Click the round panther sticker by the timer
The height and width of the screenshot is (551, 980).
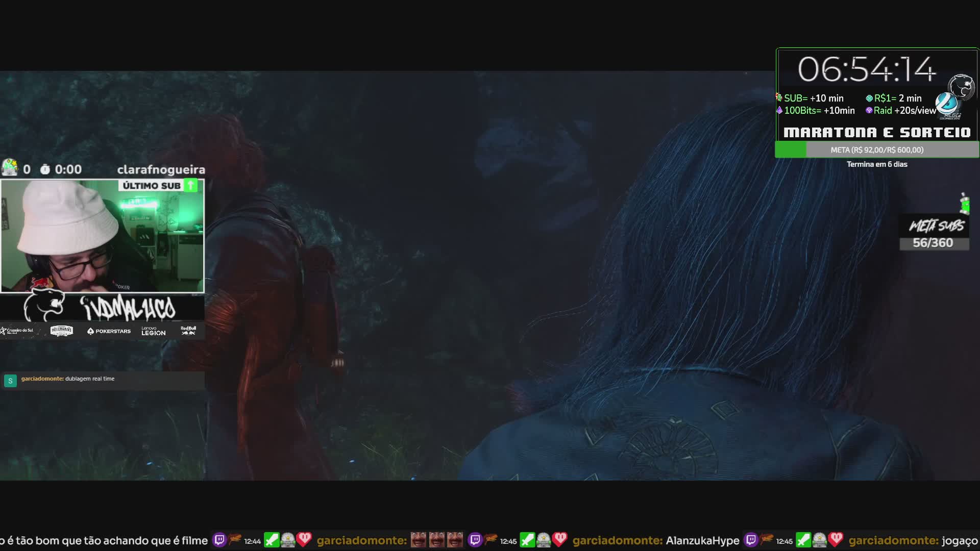(x=962, y=87)
